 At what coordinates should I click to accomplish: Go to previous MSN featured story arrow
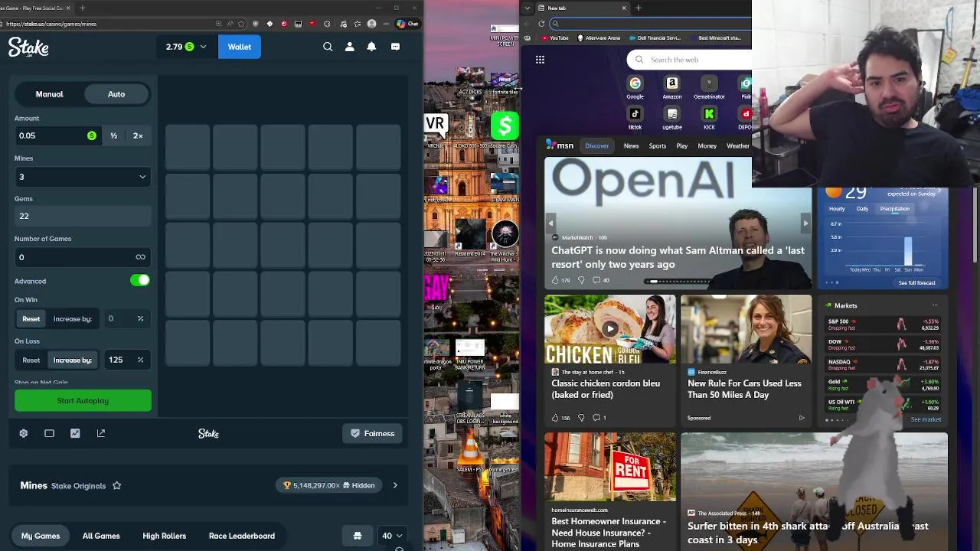550,223
